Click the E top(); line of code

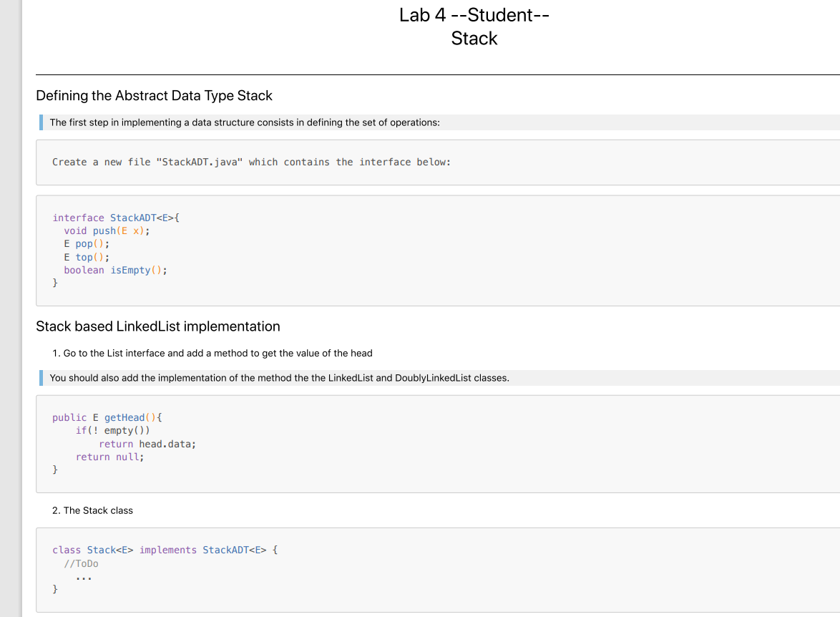pyautogui.click(x=85, y=256)
